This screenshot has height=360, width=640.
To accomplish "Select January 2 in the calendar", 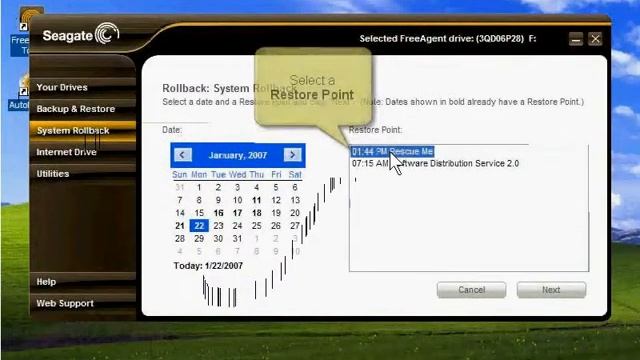I will coord(218,188).
